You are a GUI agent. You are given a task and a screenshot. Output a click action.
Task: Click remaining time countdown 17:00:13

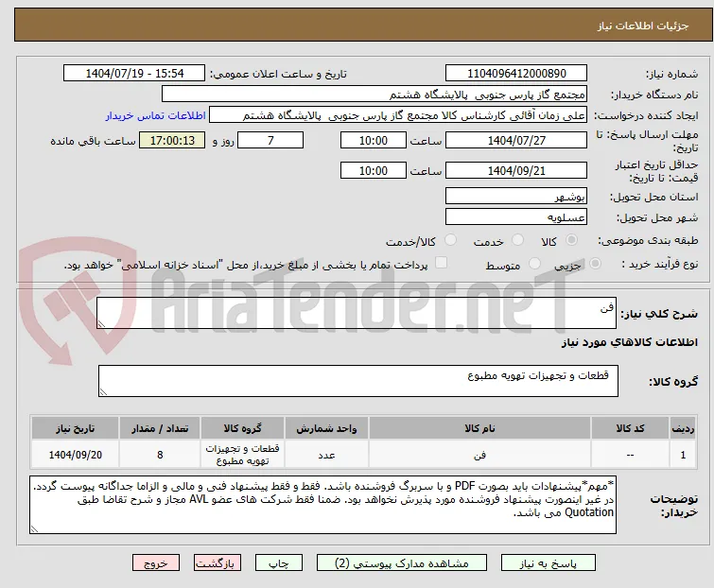point(172,140)
